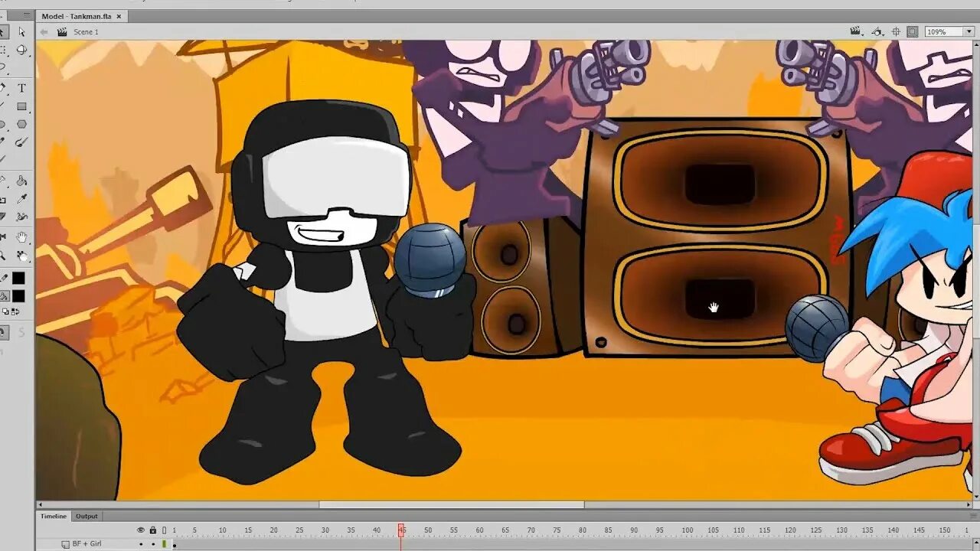
Task: Go back using the edit bar arrow
Action: [x=44, y=32]
